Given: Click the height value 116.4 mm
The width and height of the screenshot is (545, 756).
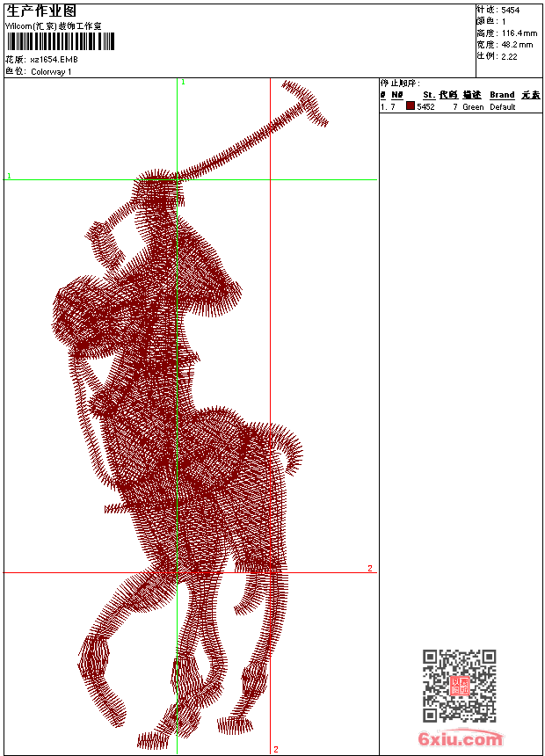Looking at the screenshot, I should tap(519, 33).
